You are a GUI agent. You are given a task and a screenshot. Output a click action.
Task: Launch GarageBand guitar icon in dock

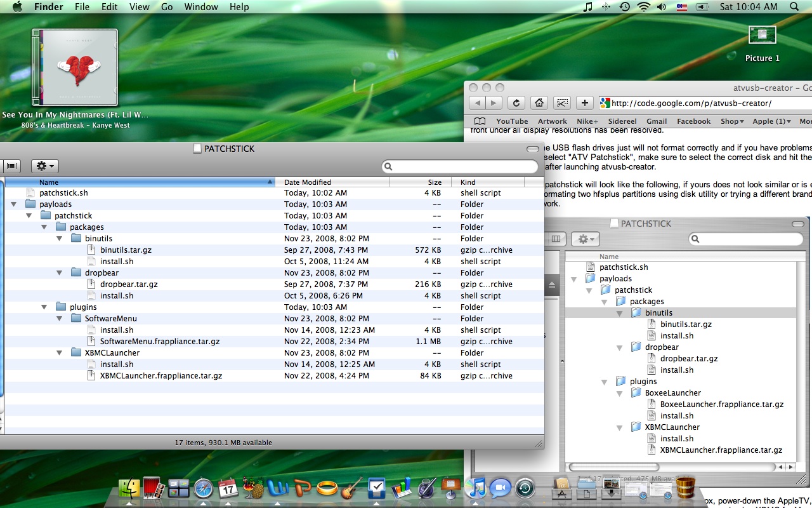click(x=351, y=488)
